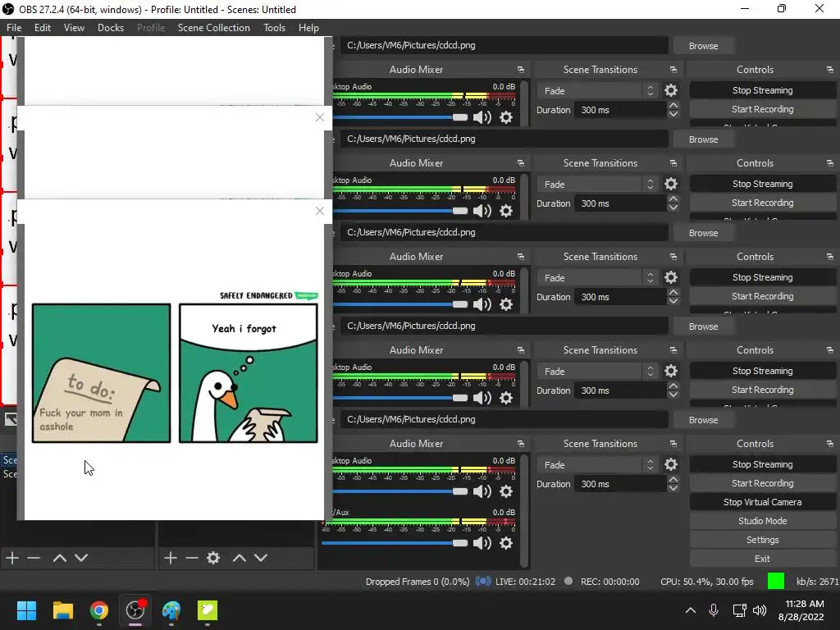Click the blue LIVE streaming status icon
This screenshot has height=630, width=840.
pyautogui.click(x=483, y=582)
